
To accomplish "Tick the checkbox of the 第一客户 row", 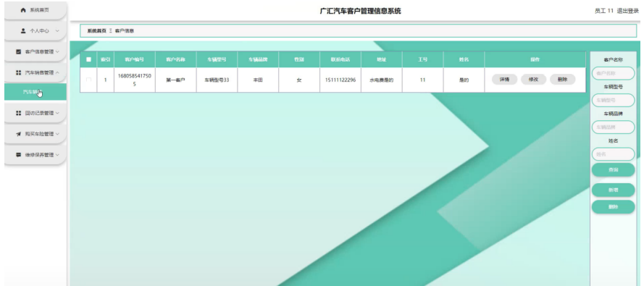I will point(88,80).
